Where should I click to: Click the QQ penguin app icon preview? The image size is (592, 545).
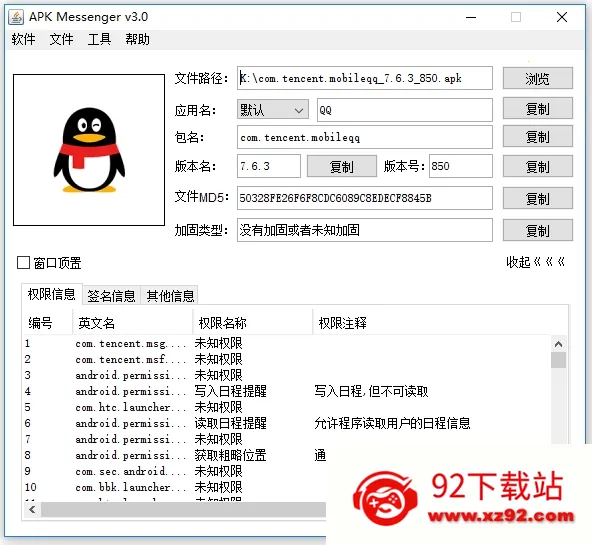(x=89, y=150)
